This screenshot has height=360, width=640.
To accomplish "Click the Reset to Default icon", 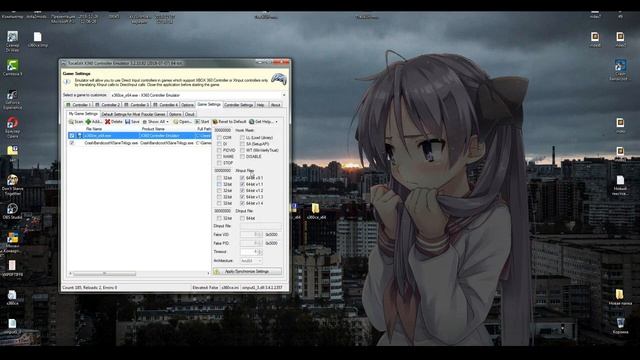I will (215, 122).
